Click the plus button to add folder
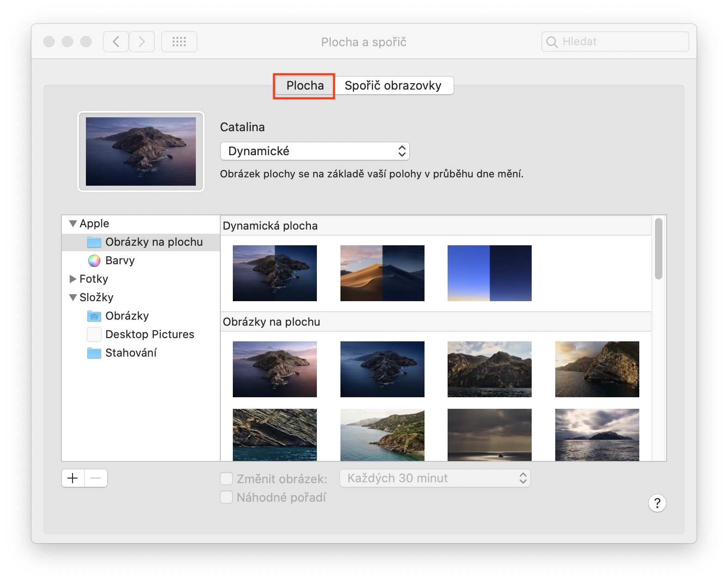The height and width of the screenshot is (582, 728). click(x=73, y=478)
